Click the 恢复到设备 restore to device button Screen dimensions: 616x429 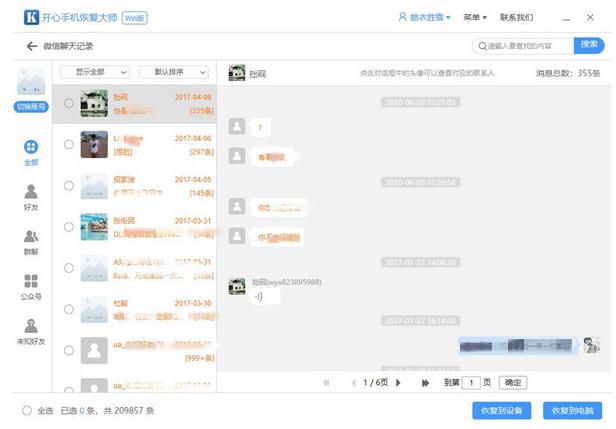pyautogui.click(x=502, y=411)
